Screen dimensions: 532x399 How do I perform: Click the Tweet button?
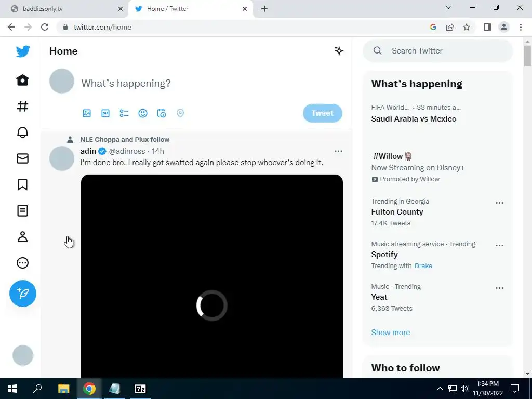[x=322, y=113]
